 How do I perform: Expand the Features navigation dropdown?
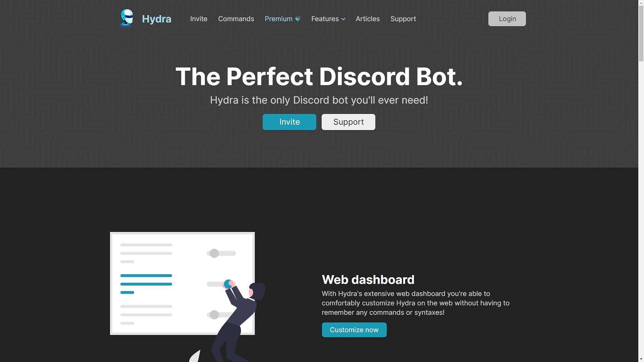click(x=328, y=18)
